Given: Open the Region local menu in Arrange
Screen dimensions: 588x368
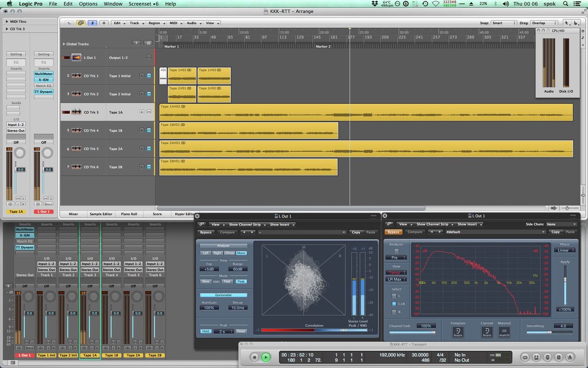Looking at the screenshot, I should pyautogui.click(x=157, y=23).
